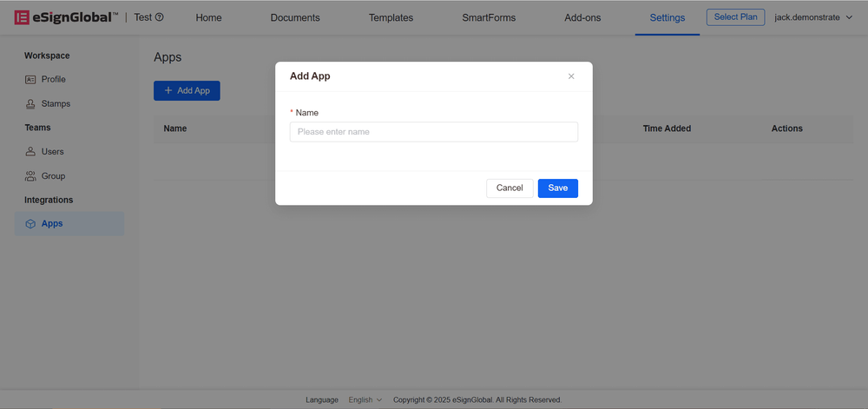Click the Stamps icon in sidebar

click(x=30, y=103)
